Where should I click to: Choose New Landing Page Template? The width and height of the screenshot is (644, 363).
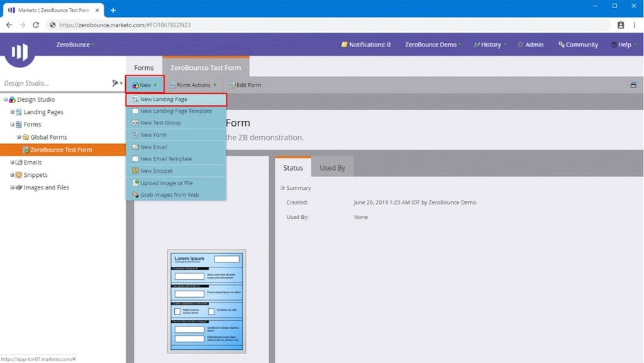pos(176,111)
